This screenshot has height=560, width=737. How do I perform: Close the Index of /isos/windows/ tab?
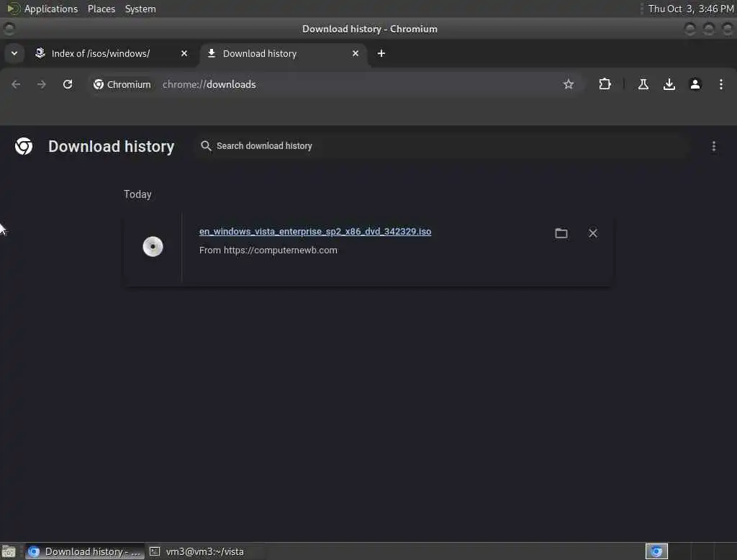coord(184,53)
